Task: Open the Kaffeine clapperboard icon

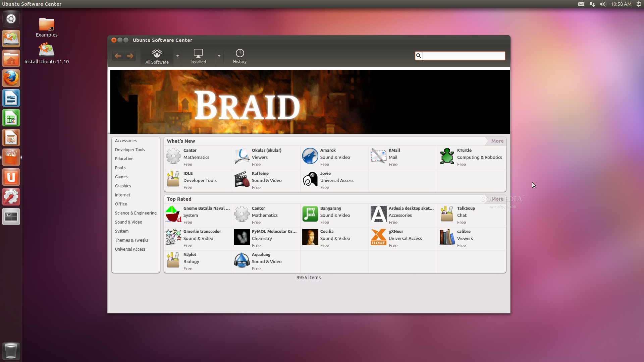Action: 242,179
